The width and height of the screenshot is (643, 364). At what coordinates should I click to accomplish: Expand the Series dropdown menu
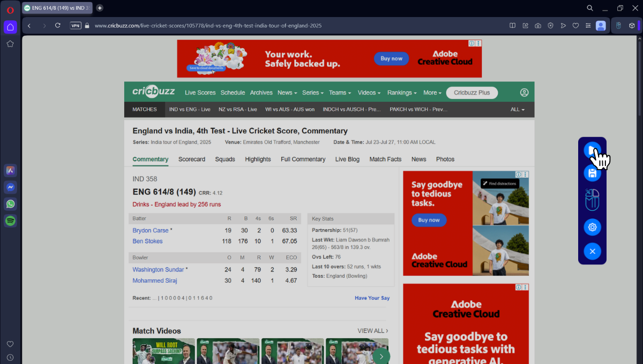pyautogui.click(x=312, y=93)
